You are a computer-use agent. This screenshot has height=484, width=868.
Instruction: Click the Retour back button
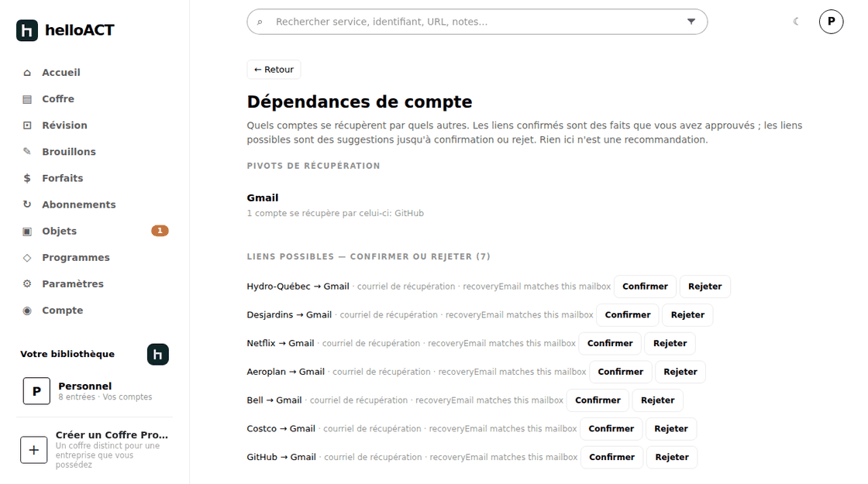(274, 70)
